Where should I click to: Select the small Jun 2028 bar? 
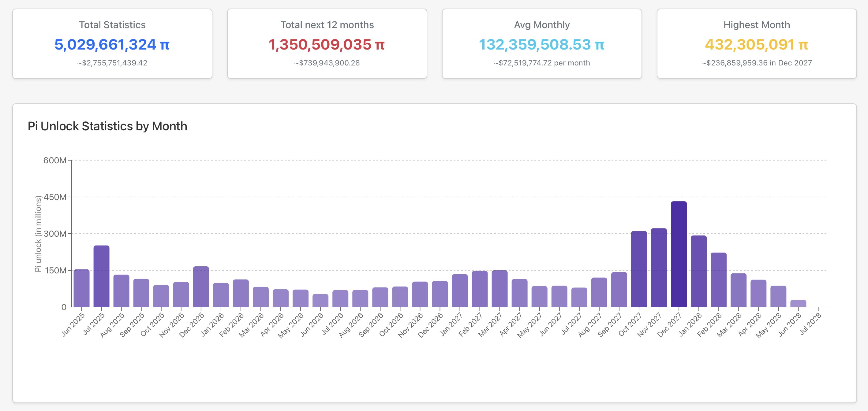(798, 303)
